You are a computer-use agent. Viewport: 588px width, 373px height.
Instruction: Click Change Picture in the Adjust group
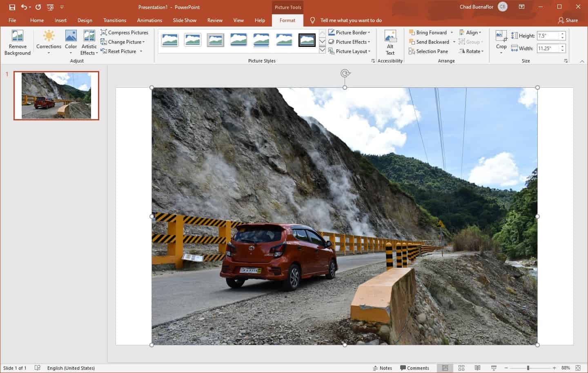pyautogui.click(x=123, y=42)
